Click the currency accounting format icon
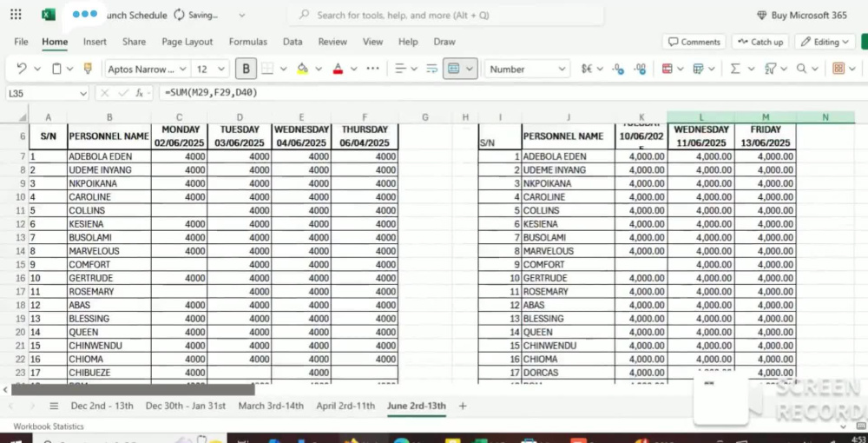 pos(587,69)
